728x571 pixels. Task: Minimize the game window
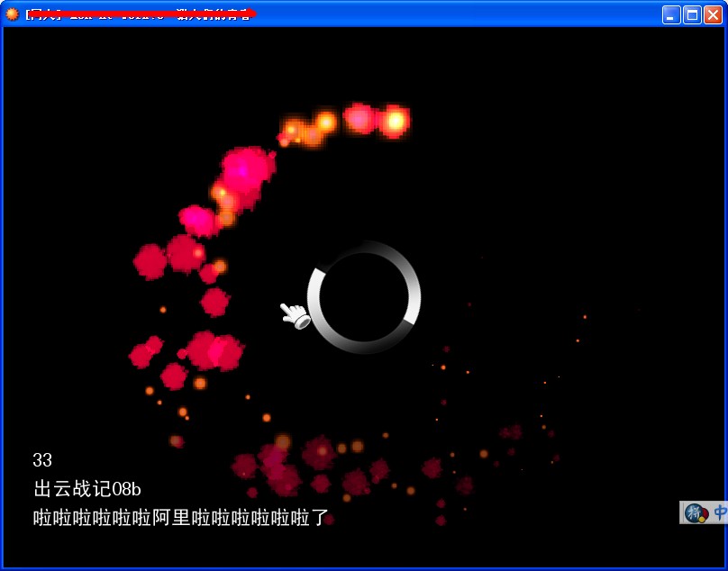click(x=671, y=14)
